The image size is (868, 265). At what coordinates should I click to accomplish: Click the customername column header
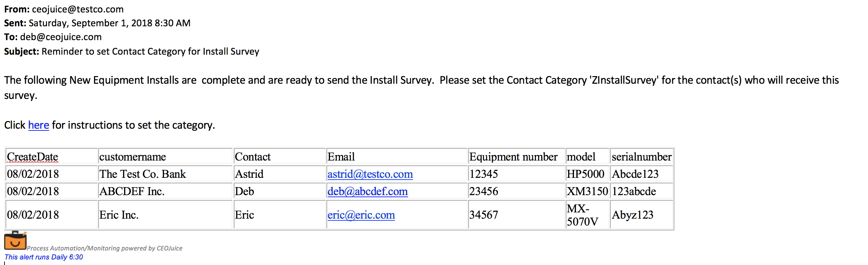pyautogui.click(x=132, y=157)
